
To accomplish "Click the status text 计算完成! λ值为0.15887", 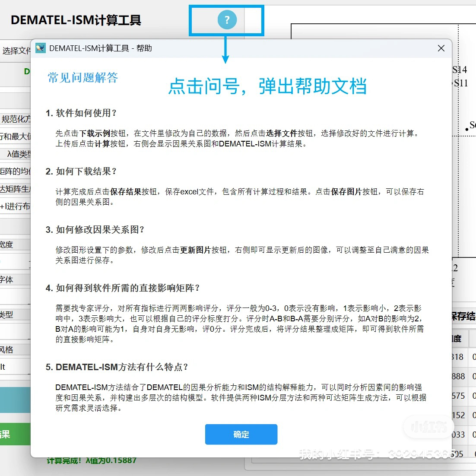I will tap(92, 460).
